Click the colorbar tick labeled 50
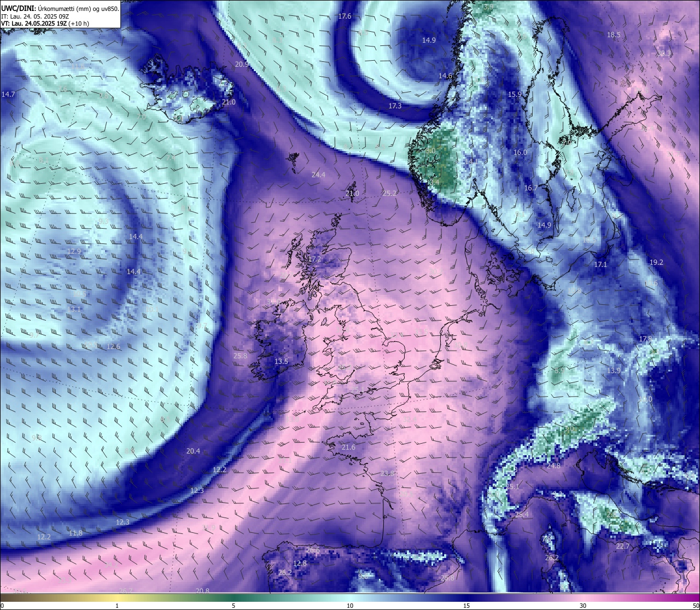Screen dimensions: 700x610 [696, 606]
